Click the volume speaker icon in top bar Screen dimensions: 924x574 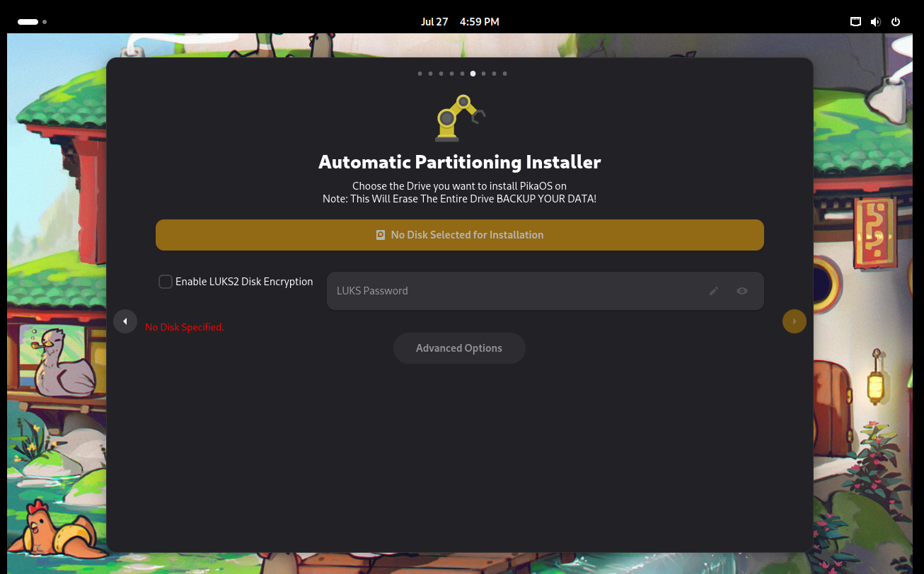[875, 22]
